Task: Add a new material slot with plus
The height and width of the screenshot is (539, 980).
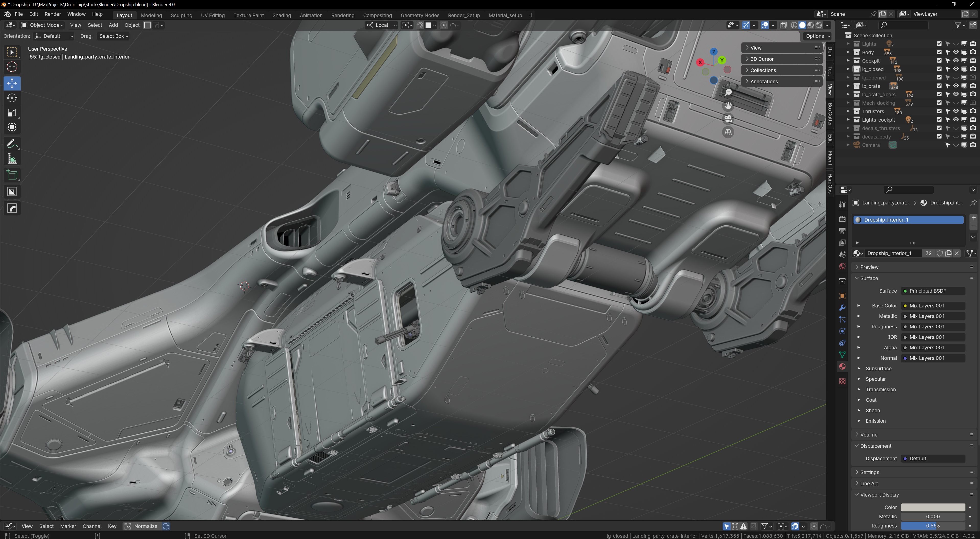Action: tap(973, 218)
